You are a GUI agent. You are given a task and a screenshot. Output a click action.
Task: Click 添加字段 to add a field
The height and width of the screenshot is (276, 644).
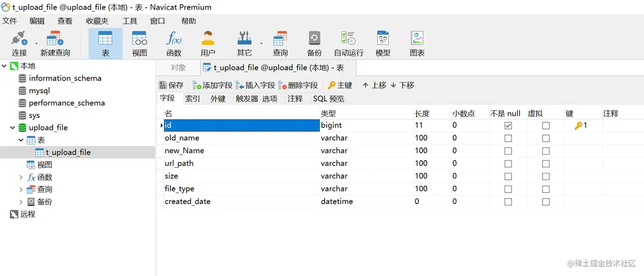point(213,85)
